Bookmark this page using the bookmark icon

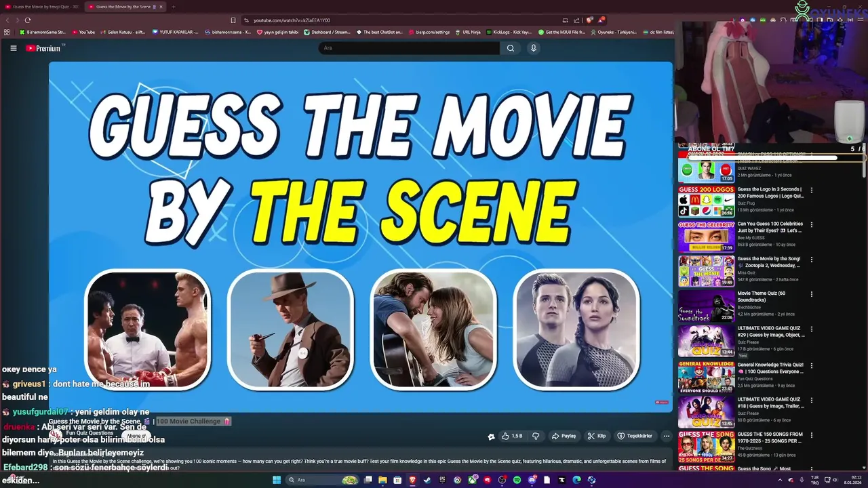(233, 20)
